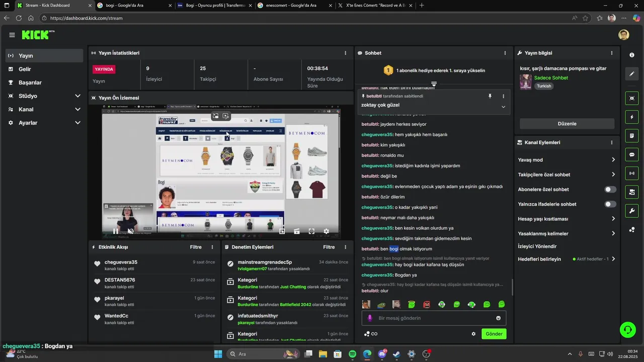Toggle Abonelere özel sohbet
Screen dimensions: 644x362
(610, 190)
